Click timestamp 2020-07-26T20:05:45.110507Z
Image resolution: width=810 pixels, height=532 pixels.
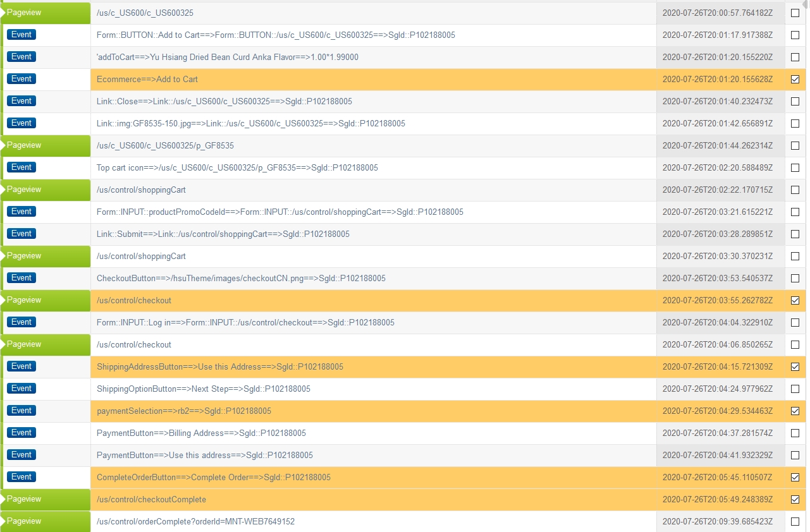[x=718, y=478]
